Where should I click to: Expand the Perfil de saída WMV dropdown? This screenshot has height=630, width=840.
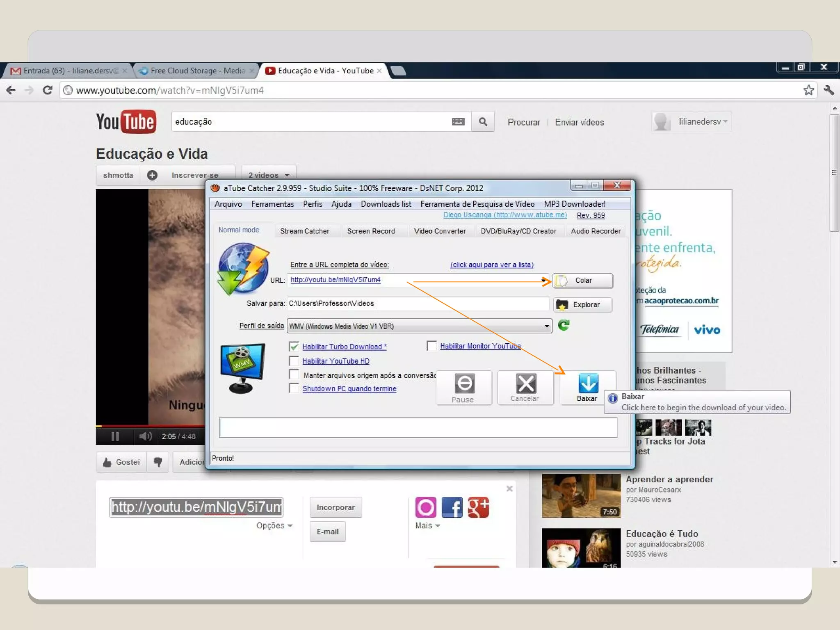pyautogui.click(x=546, y=326)
